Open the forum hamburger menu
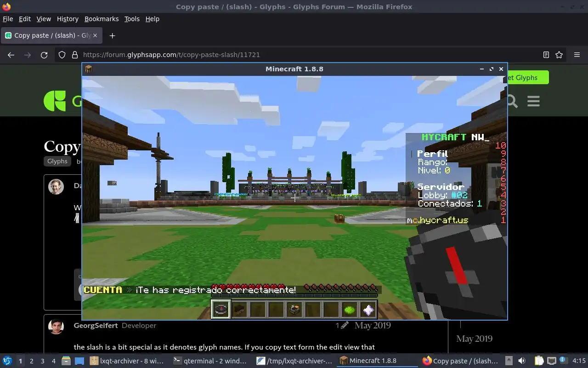This screenshot has height=368, width=588. coord(533,101)
